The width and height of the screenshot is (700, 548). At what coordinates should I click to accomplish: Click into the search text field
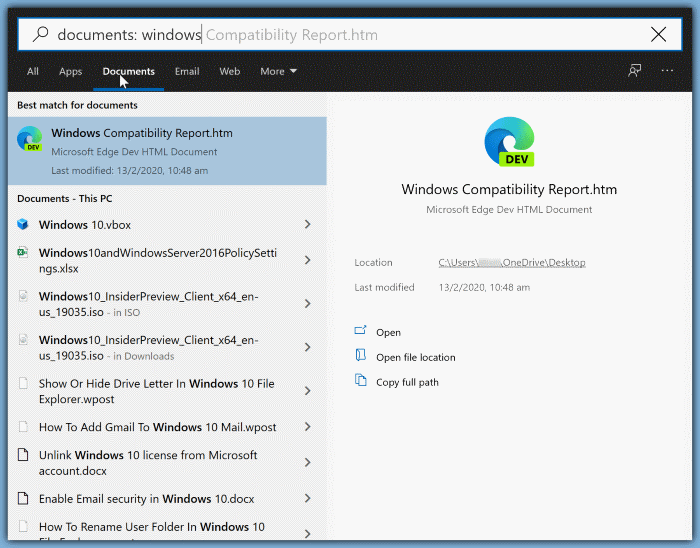click(350, 34)
